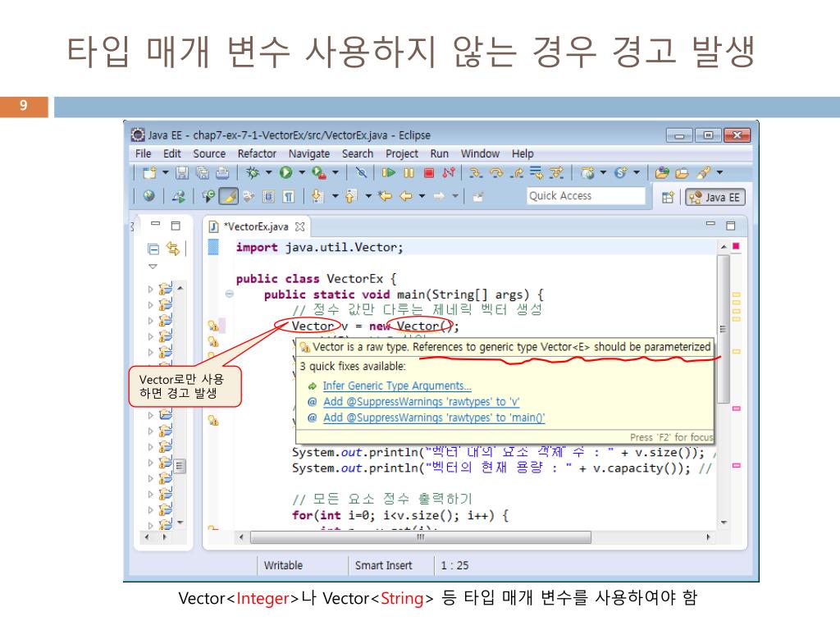Toggle Skip All Breakpoints
Viewport: 840px width, 630px height.
(x=362, y=172)
